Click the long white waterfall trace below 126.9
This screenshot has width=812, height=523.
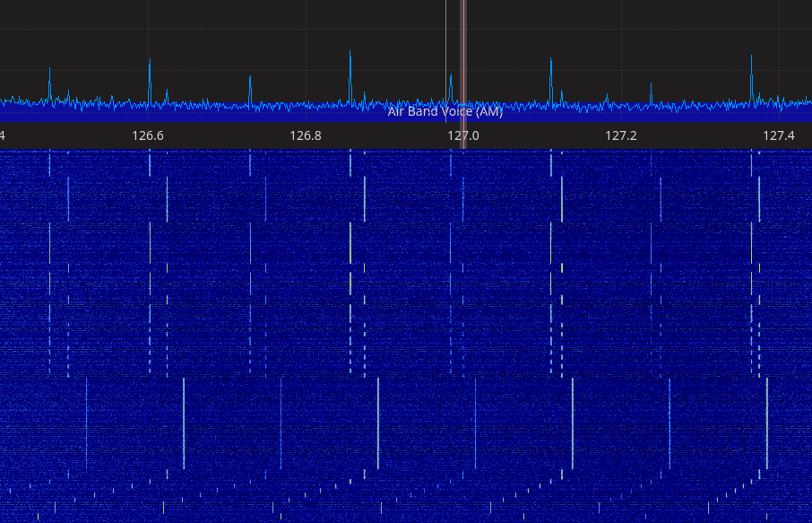click(378, 422)
